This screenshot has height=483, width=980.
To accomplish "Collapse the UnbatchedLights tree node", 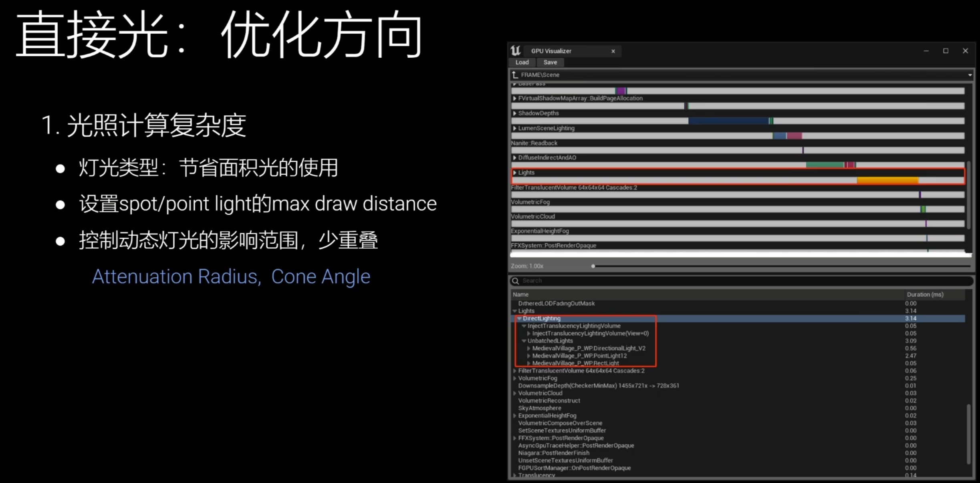I will [x=524, y=341].
